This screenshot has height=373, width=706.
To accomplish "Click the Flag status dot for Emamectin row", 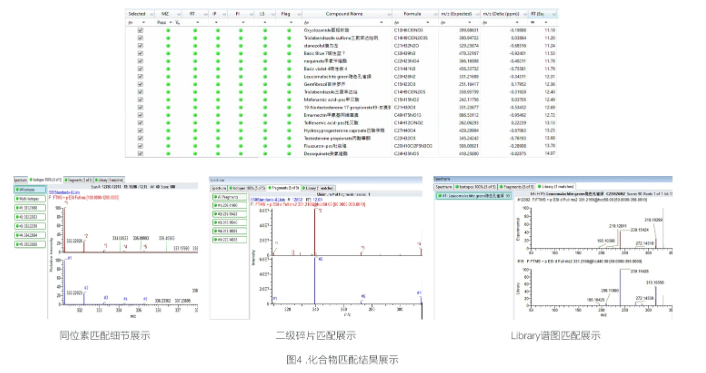I will 289,115.
